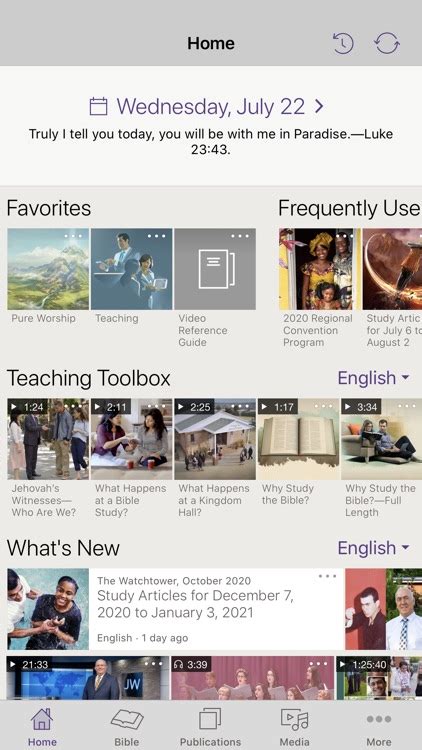Viewport: 422px width, 750px height.
Task: Open three-dot menu on Watchtower October 2020
Action: 327,576
